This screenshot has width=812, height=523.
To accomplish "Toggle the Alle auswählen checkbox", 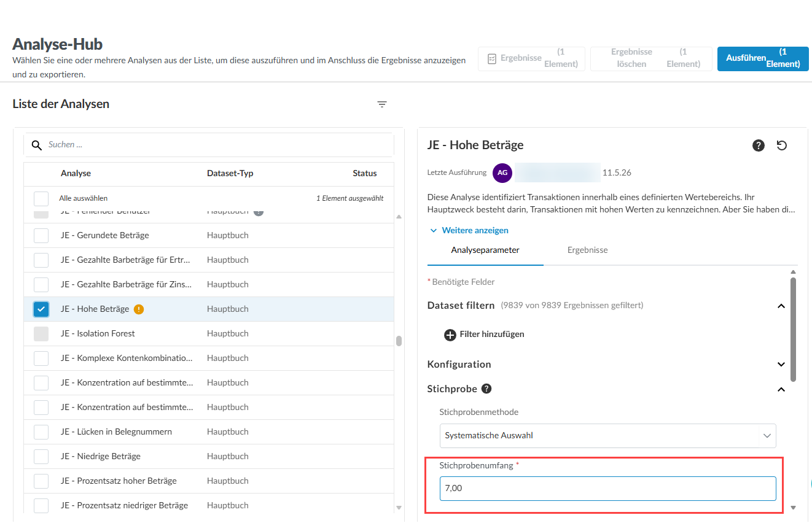I will (x=41, y=198).
